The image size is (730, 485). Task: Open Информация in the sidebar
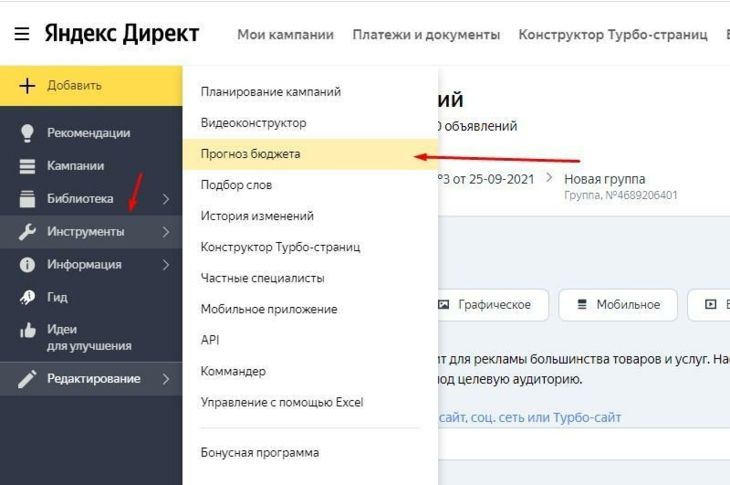[91, 264]
